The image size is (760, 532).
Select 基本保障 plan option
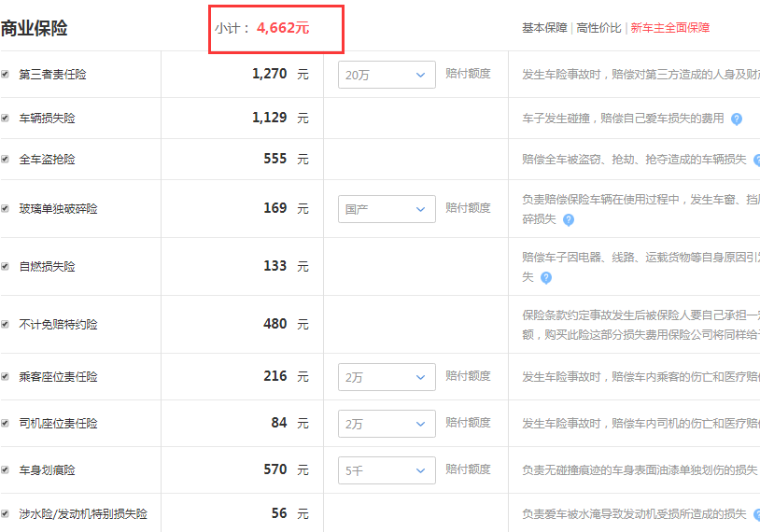tap(544, 28)
